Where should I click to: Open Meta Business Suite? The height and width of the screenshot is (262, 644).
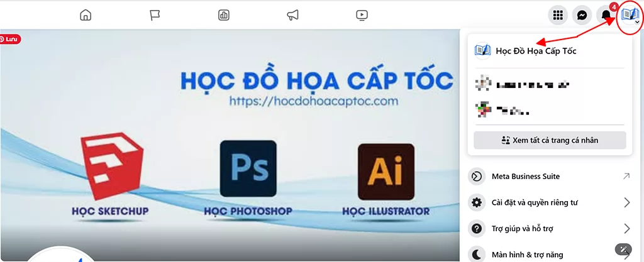550,177
